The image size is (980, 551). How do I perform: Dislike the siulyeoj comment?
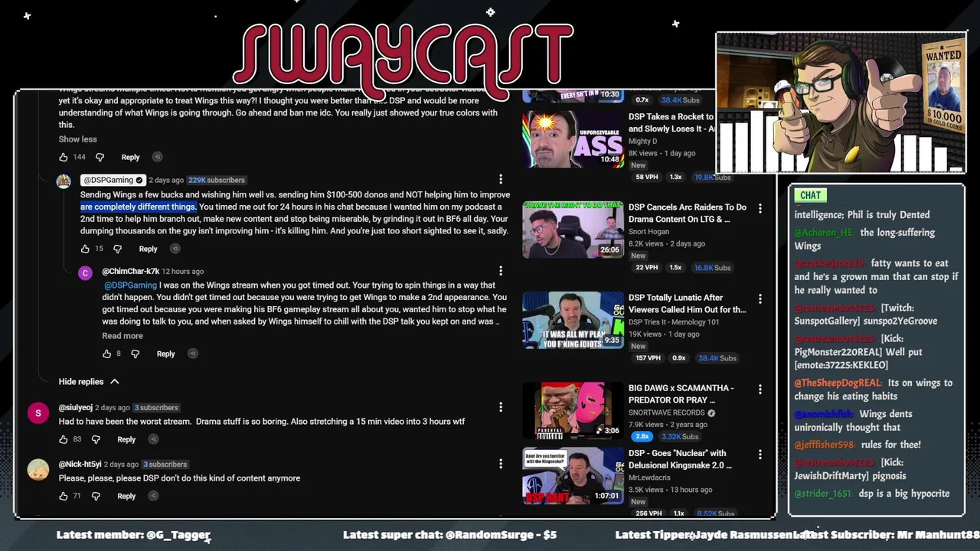[96, 439]
